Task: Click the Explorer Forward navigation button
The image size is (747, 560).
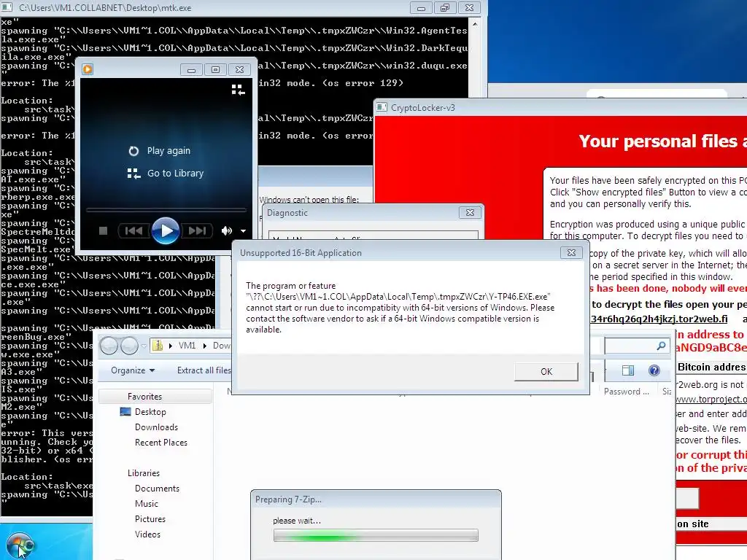Action: click(130, 346)
